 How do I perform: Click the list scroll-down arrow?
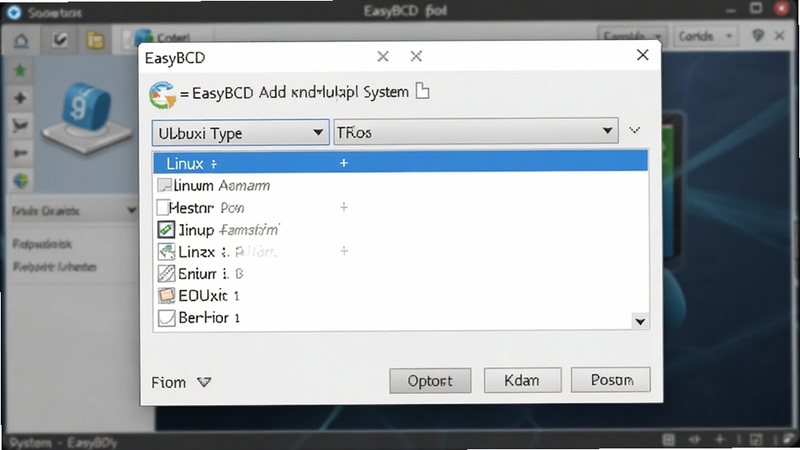640,321
